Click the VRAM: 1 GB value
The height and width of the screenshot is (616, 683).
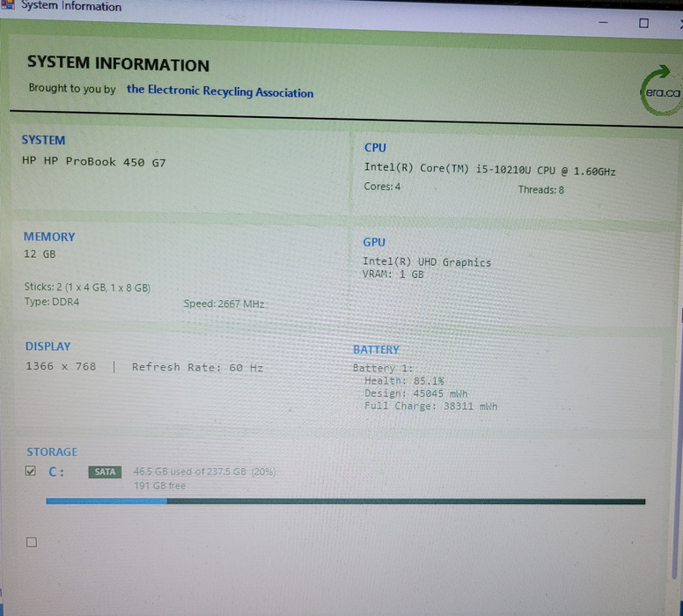tap(393, 274)
